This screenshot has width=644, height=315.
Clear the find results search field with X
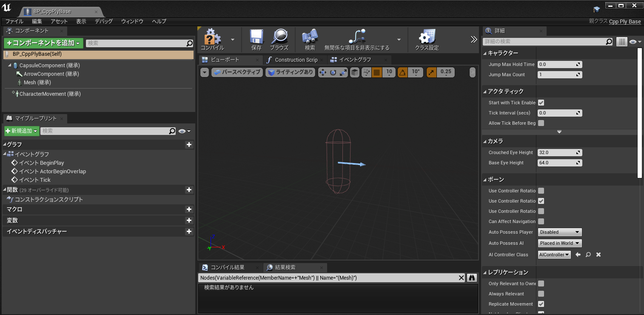pyautogui.click(x=461, y=278)
